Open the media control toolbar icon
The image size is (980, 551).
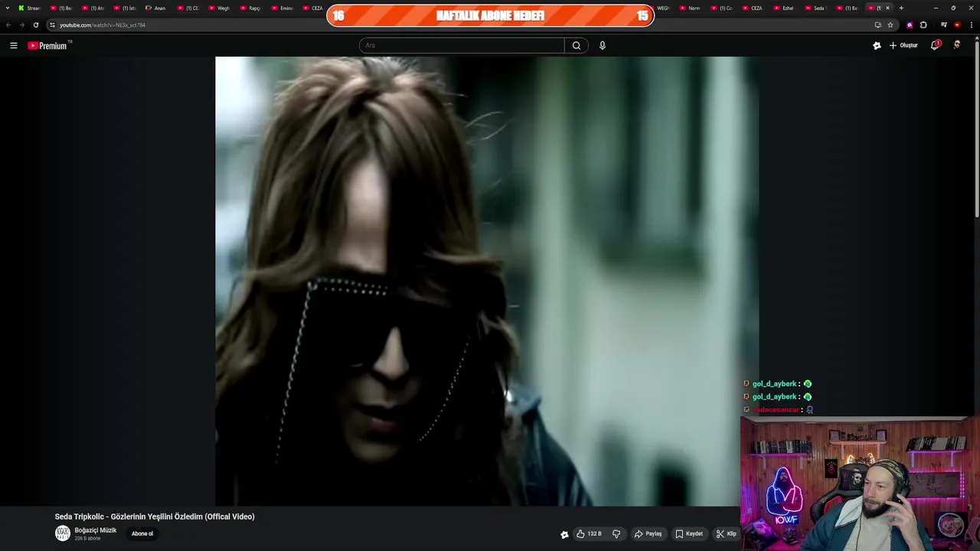[944, 24]
